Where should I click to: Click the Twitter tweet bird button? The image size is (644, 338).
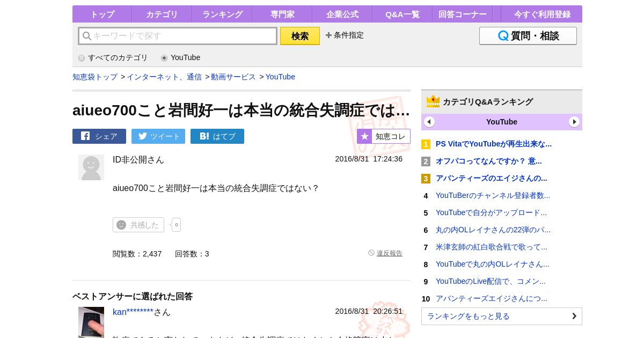coord(158,136)
